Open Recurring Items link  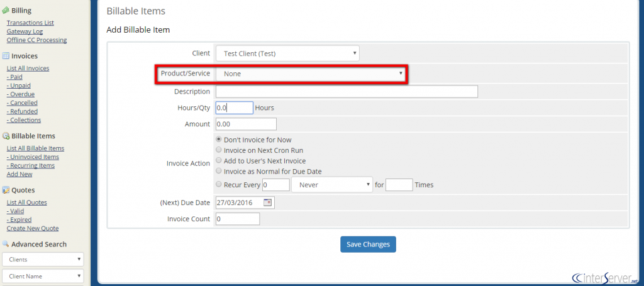pos(30,165)
